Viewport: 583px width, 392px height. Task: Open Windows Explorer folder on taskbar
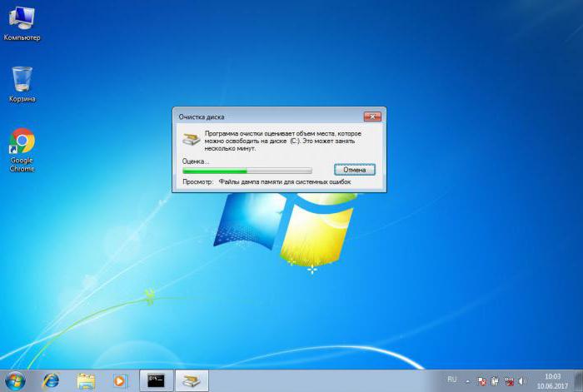click(x=86, y=381)
